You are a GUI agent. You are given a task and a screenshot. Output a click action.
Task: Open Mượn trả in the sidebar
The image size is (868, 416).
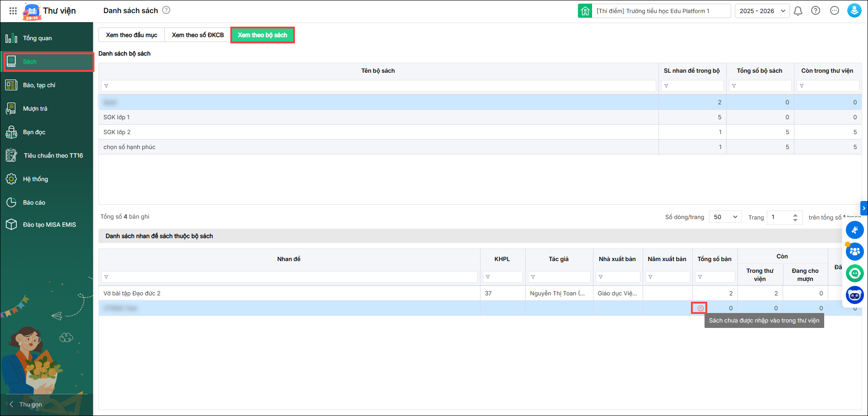tap(35, 109)
